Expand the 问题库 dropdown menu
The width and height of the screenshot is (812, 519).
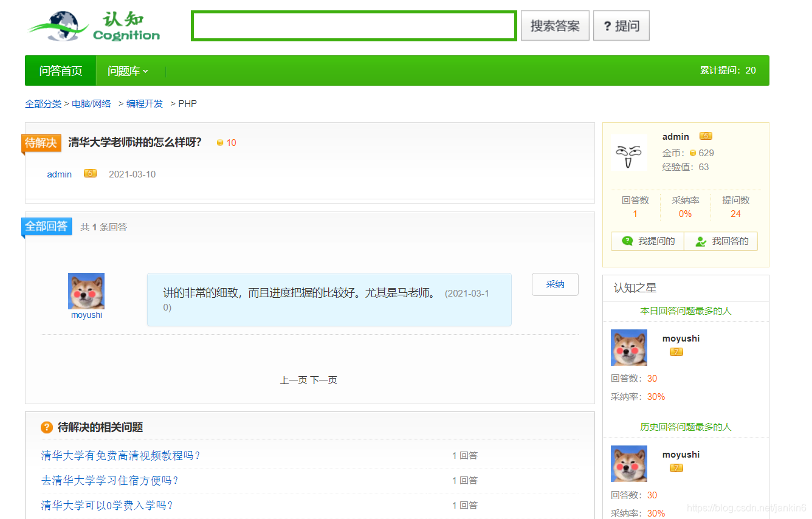128,70
